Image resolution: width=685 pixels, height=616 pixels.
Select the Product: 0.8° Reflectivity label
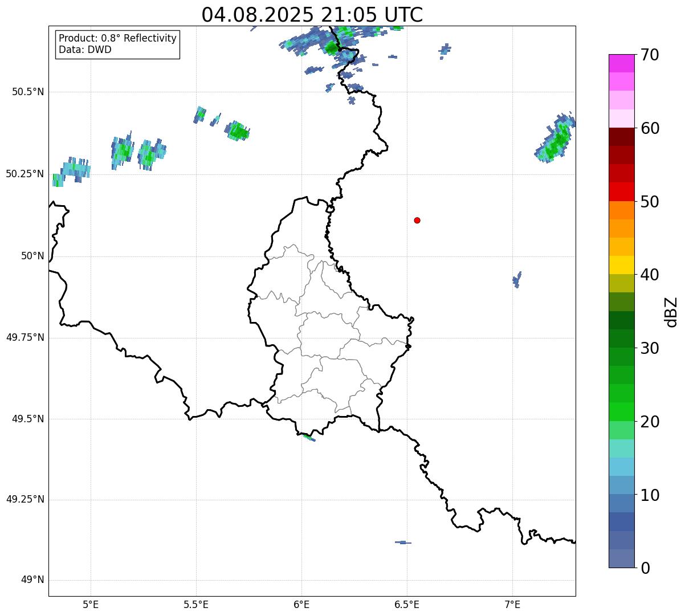pyautogui.click(x=118, y=38)
